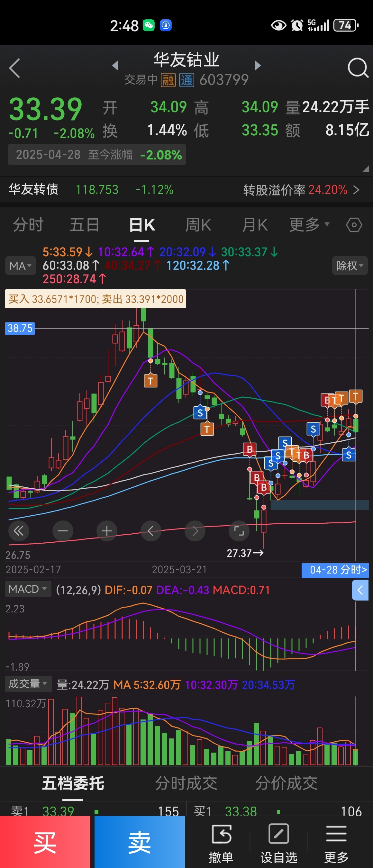The width and height of the screenshot is (373, 868).
Task: Switch to 周K chart tab
Action: (x=198, y=225)
